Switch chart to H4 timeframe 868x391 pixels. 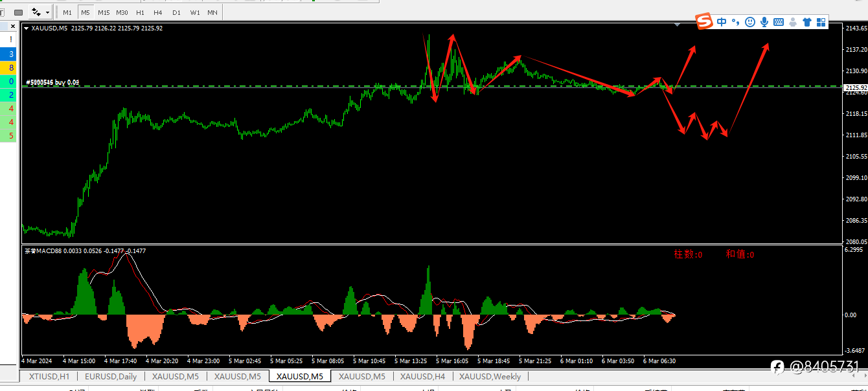coord(158,12)
